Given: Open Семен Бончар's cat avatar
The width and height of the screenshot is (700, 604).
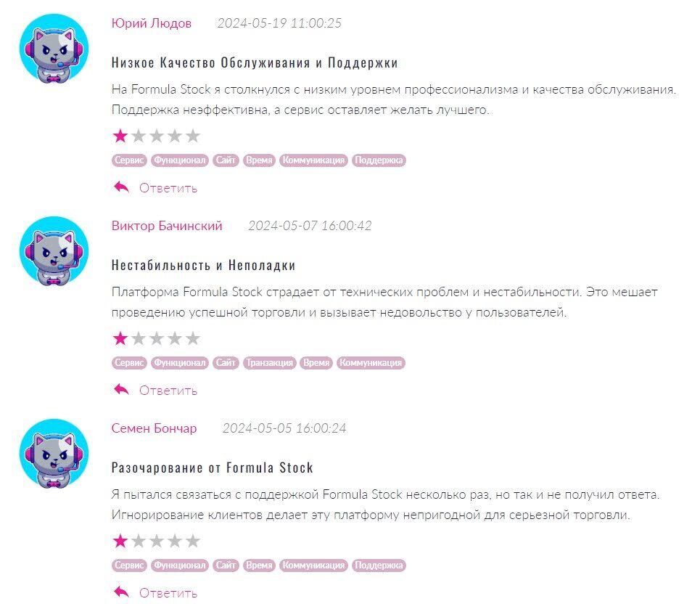Looking at the screenshot, I should click(54, 454).
